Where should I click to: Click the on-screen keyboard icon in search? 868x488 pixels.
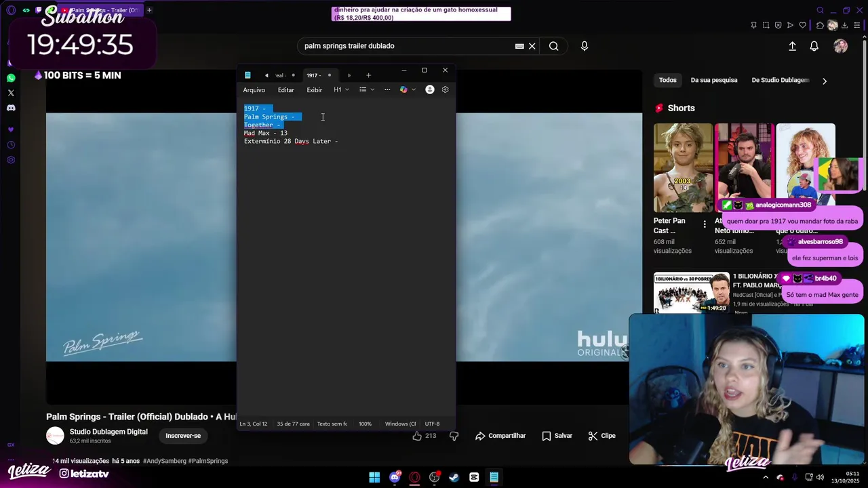[x=519, y=46]
